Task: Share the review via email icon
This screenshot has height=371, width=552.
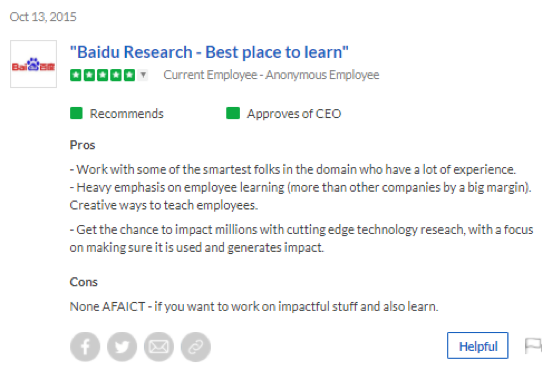Action: (159, 347)
